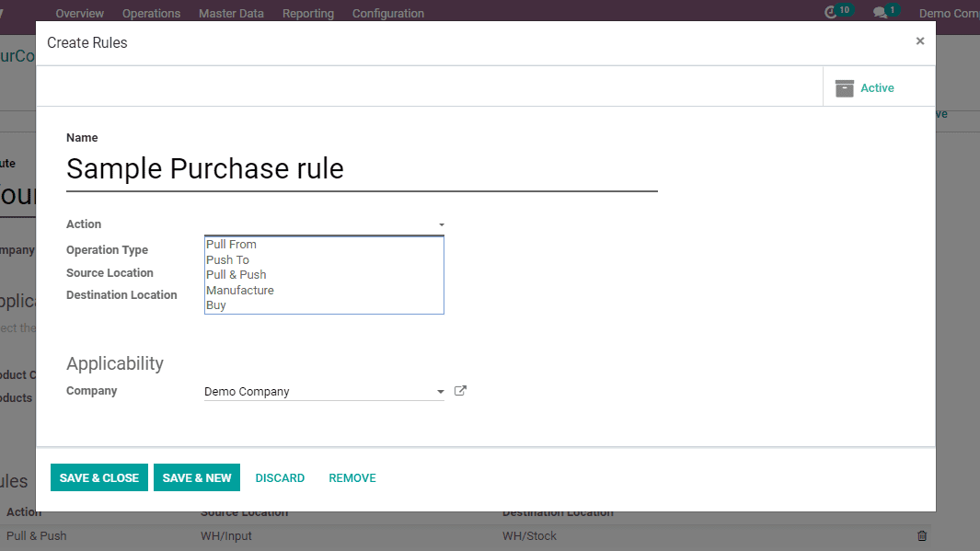Image resolution: width=980 pixels, height=551 pixels.
Task: Open the Operations menu
Action: coord(151,13)
